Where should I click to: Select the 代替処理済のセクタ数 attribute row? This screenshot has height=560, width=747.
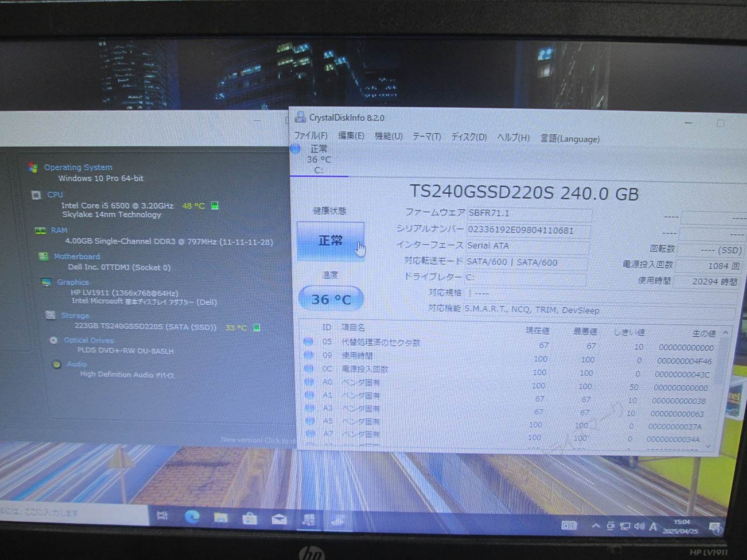tap(510, 344)
